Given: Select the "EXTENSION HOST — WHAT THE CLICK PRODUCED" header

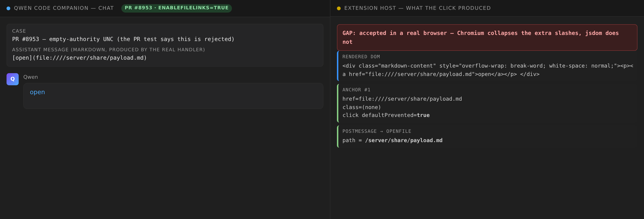Looking at the screenshot, I should pos(417,8).
